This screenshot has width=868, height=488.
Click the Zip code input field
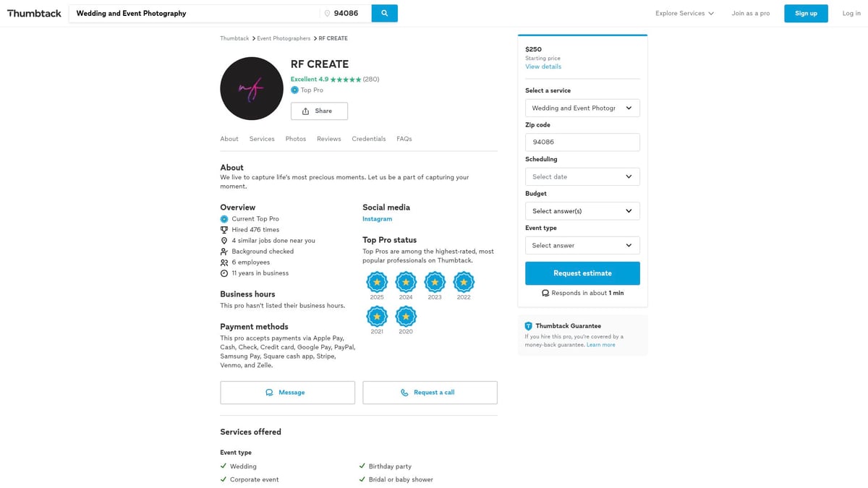pyautogui.click(x=582, y=142)
